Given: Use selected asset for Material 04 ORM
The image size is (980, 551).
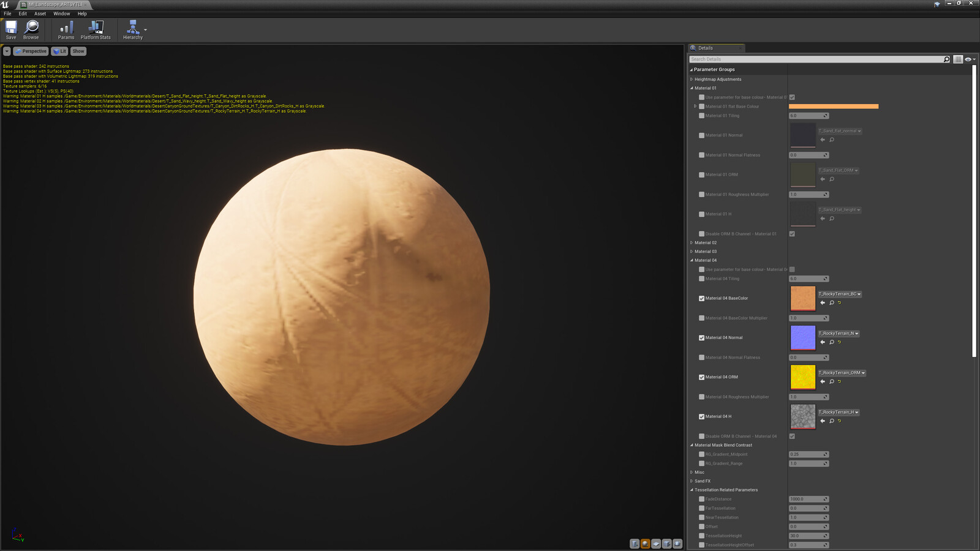Looking at the screenshot, I should [x=823, y=381].
